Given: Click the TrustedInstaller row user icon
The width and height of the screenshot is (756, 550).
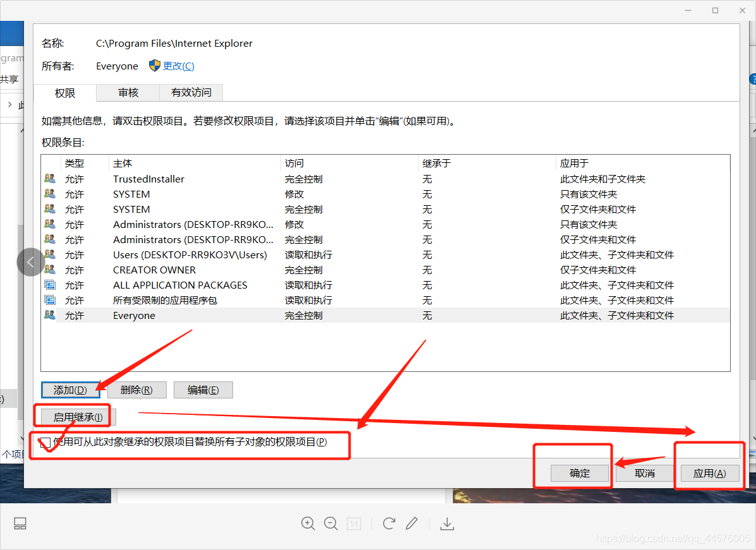Looking at the screenshot, I should pos(50,178).
